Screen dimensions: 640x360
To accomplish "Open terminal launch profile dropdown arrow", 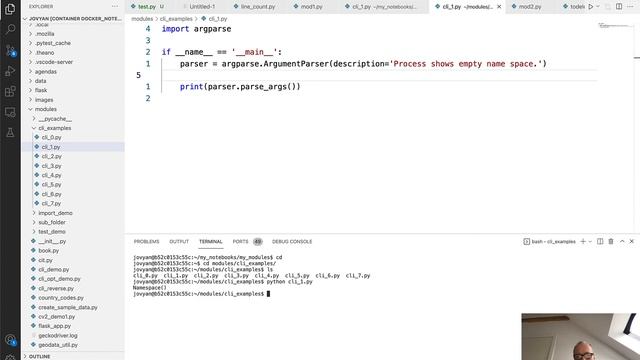I will [x=590, y=242].
